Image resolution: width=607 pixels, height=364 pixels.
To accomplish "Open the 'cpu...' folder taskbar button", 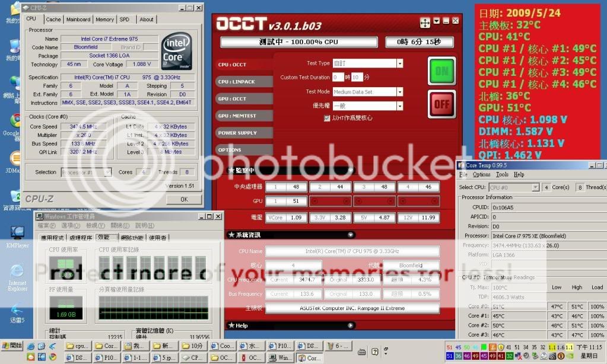I will click(77, 346).
